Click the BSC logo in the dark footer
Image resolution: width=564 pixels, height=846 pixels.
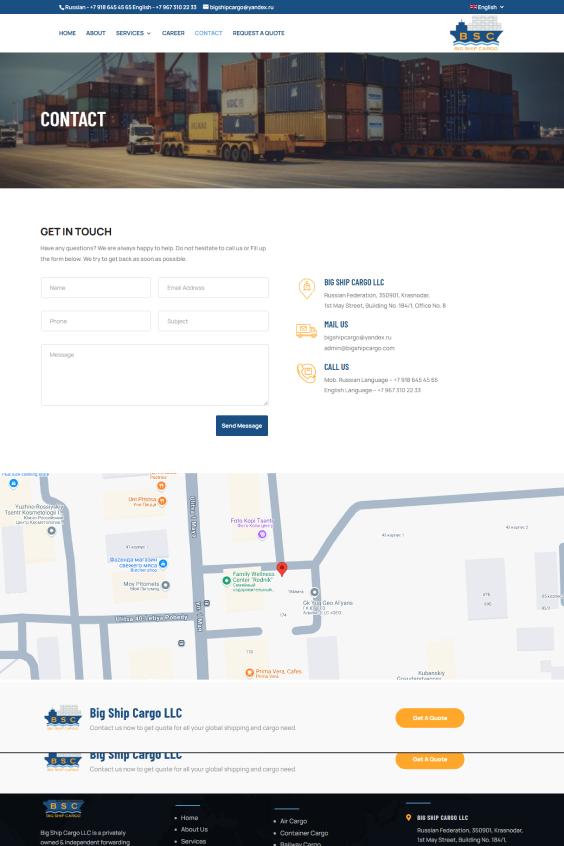point(64,808)
